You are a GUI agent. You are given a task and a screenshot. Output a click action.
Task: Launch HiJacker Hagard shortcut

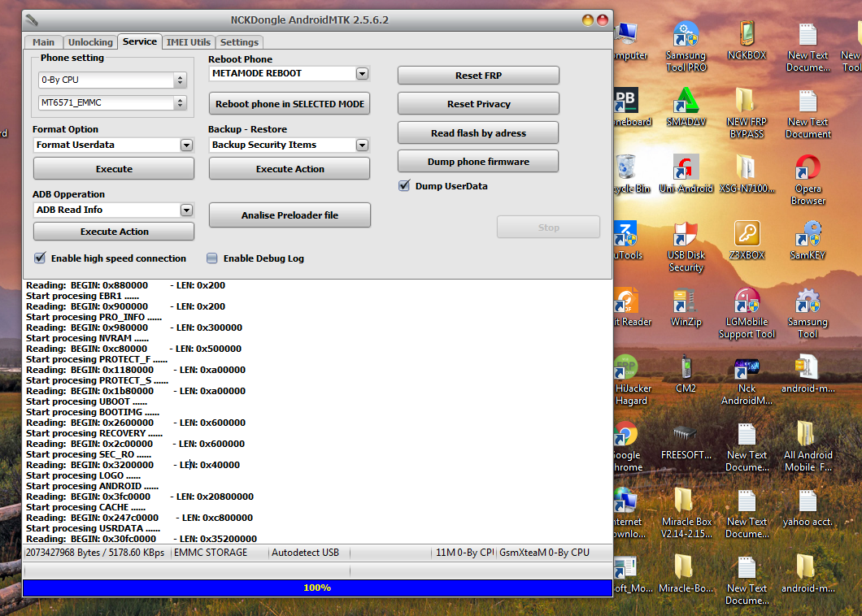[x=632, y=380]
